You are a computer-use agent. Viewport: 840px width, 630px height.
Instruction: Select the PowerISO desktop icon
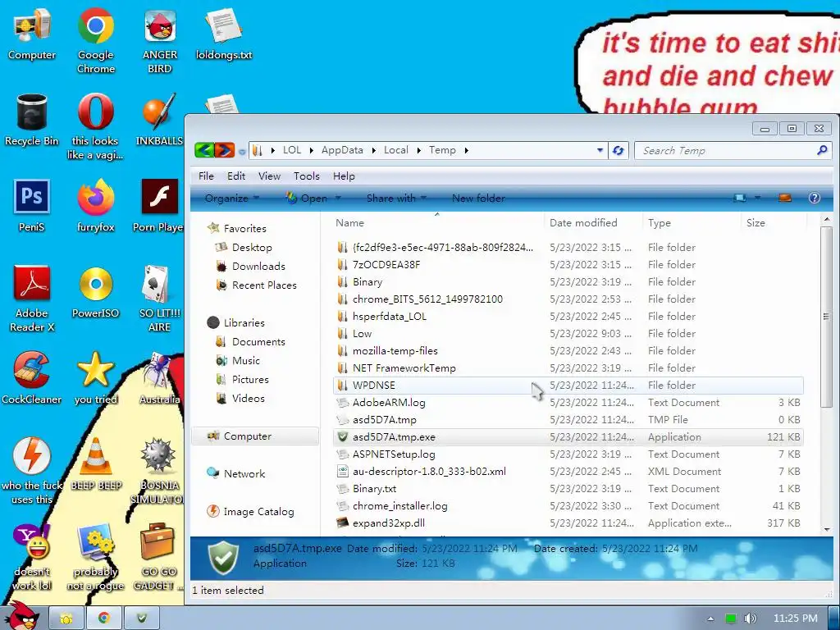click(x=95, y=292)
